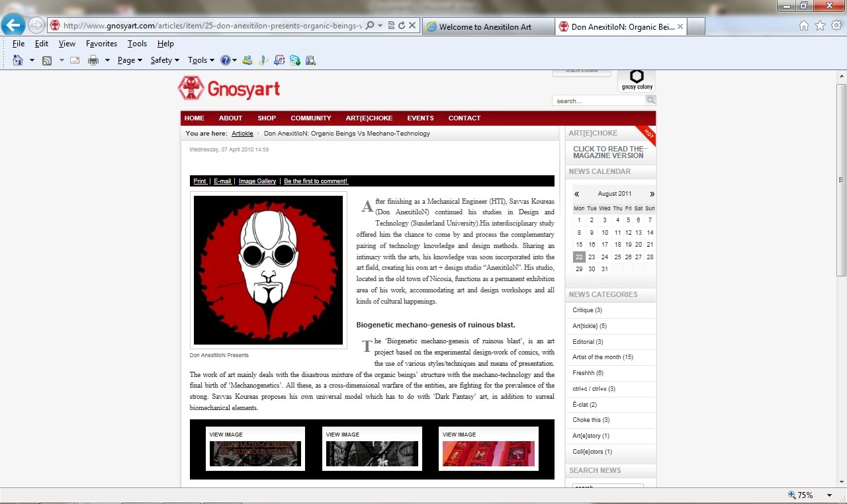The height and width of the screenshot is (504, 847).
Task: Click the gnosy colony badge icon
Action: pos(636,79)
